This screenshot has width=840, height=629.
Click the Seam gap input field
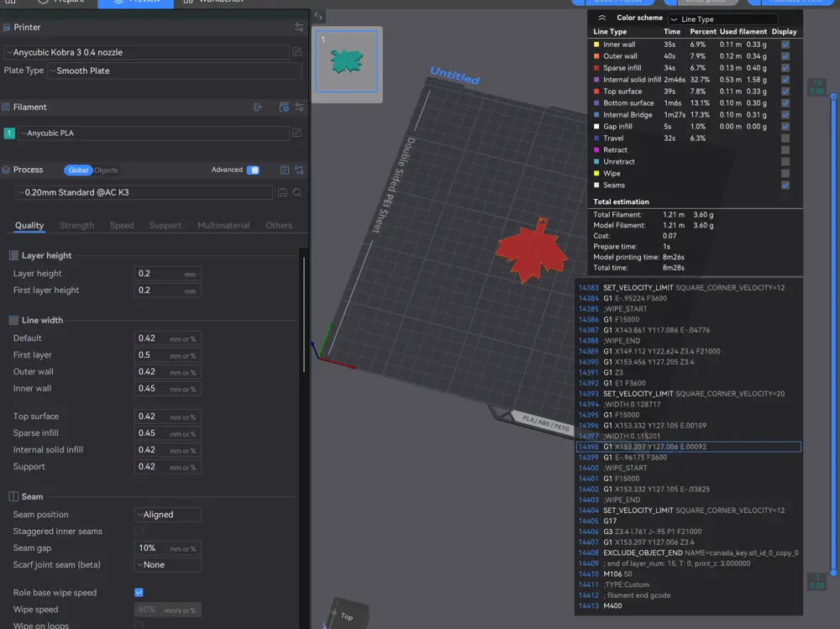pos(167,548)
